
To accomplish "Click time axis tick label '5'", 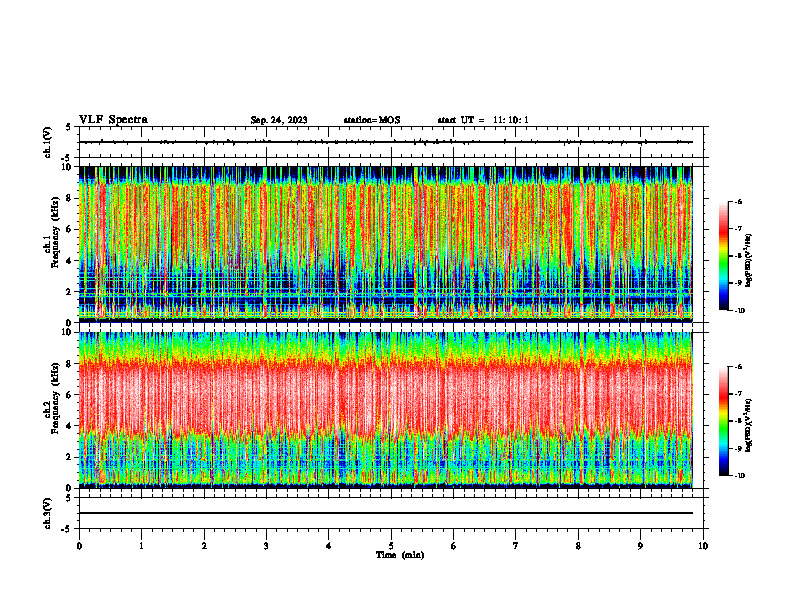I will 391,546.
